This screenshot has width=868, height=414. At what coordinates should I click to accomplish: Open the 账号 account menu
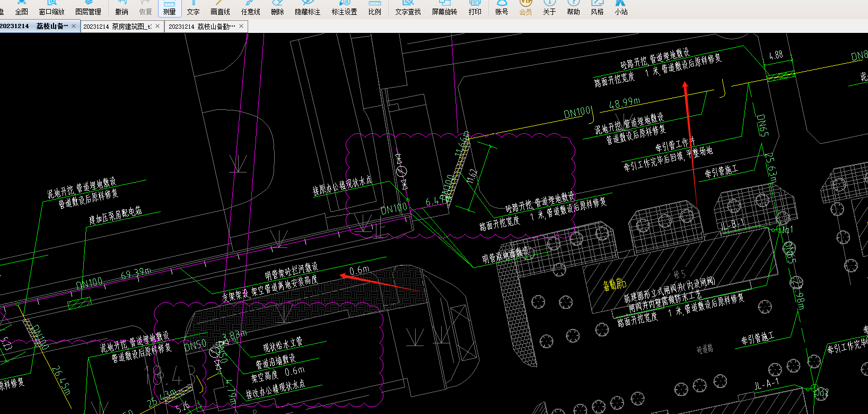click(x=502, y=8)
